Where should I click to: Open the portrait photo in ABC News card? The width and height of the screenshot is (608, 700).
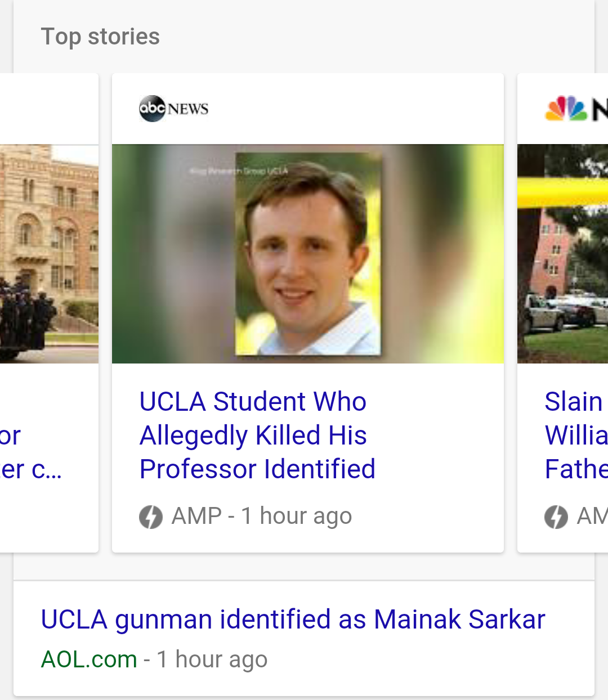point(308,254)
